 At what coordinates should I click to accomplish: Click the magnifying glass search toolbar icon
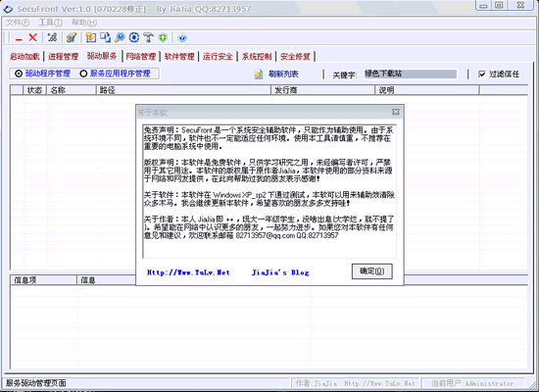pos(120,37)
